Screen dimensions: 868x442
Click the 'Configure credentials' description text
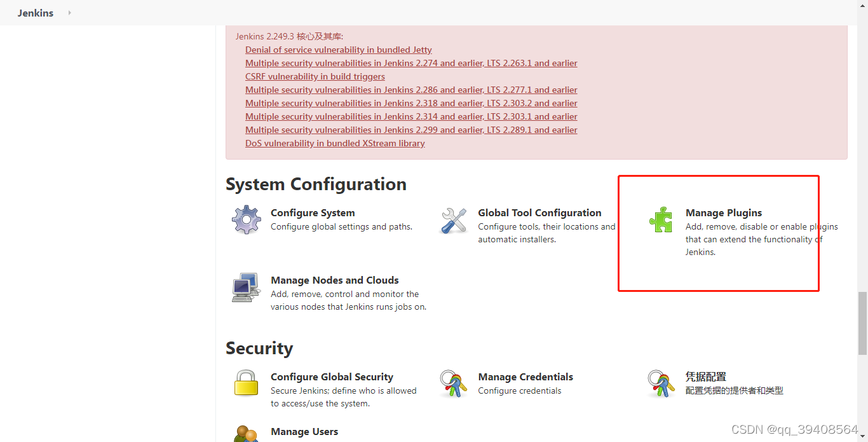coord(520,390)
